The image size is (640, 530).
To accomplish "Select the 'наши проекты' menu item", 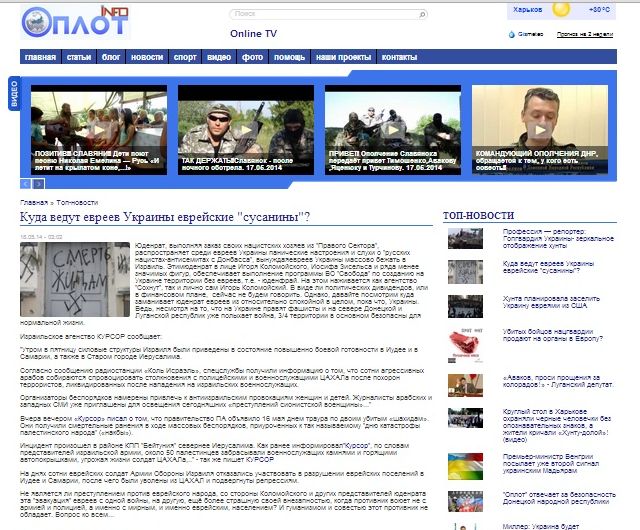I will [x=343, y=57].
